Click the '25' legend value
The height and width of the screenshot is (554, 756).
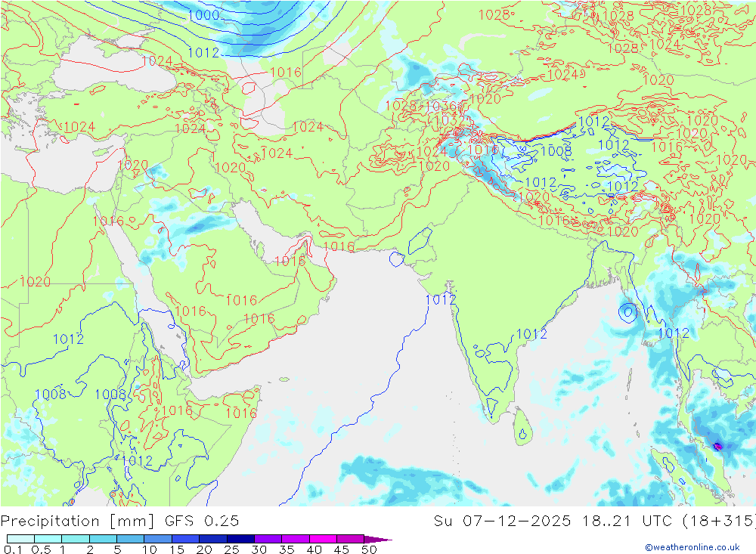231,549
